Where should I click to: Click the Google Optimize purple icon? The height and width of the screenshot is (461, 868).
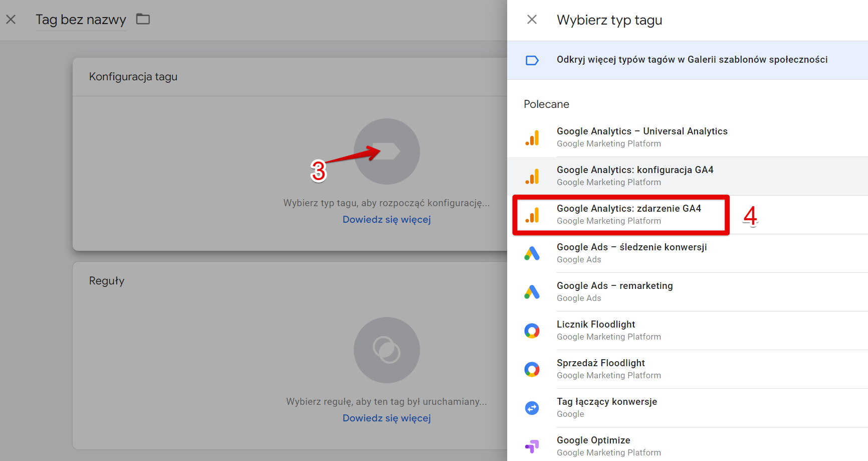(x=532, y=446)
